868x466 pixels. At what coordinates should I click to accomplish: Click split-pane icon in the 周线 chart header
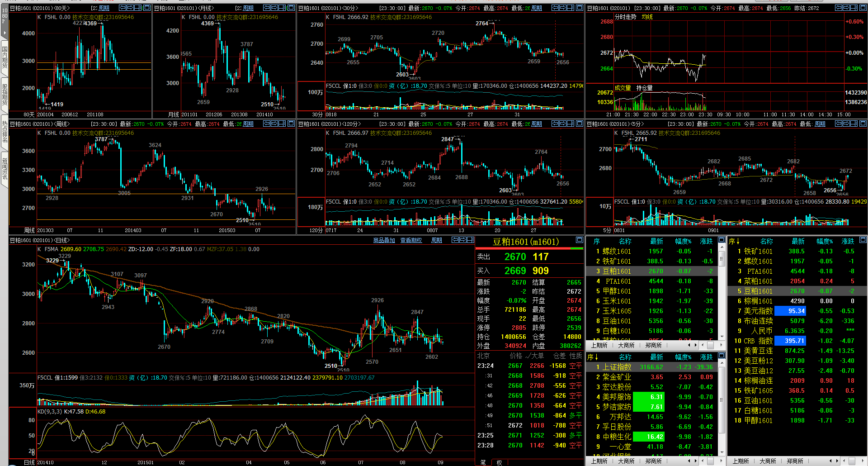283,124
